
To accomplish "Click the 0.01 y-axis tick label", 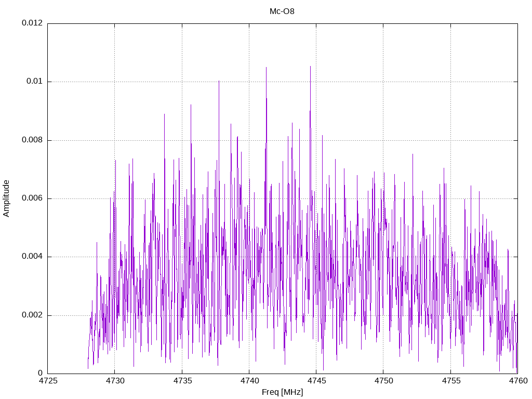I will coord(35,82).
